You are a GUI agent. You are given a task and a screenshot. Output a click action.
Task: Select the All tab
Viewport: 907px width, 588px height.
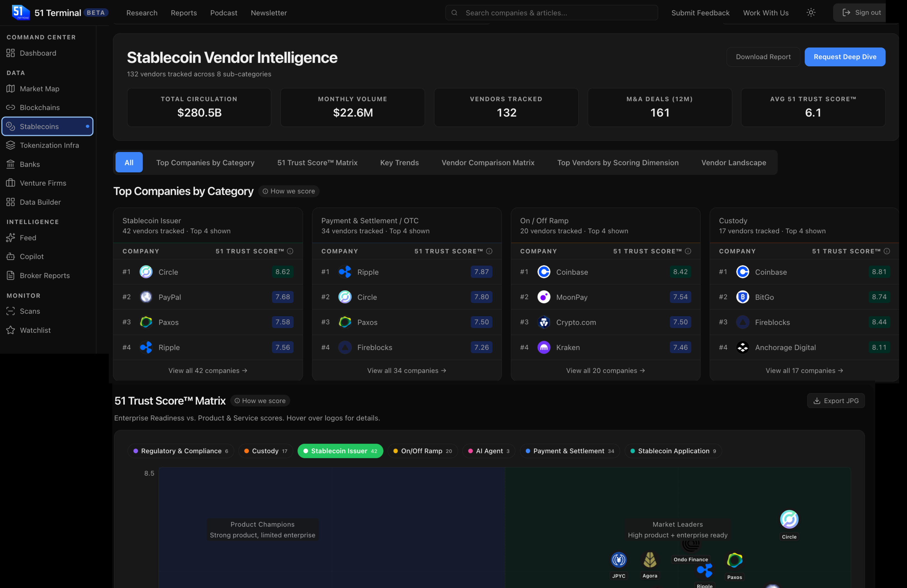click(129, 162)
